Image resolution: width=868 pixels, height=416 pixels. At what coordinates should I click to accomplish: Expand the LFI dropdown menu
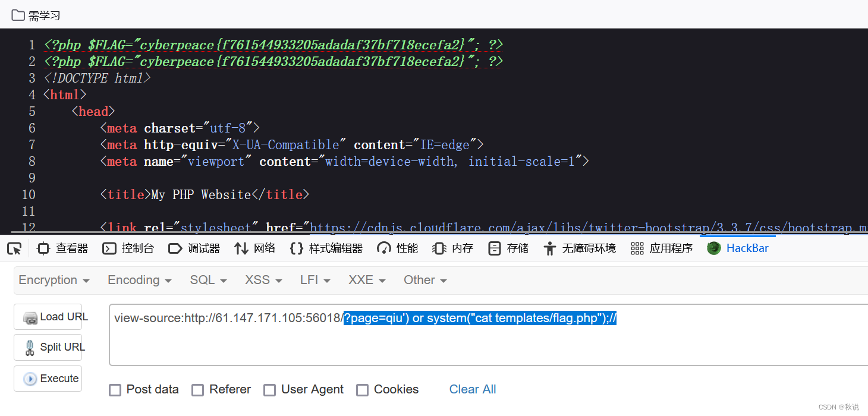315,280
